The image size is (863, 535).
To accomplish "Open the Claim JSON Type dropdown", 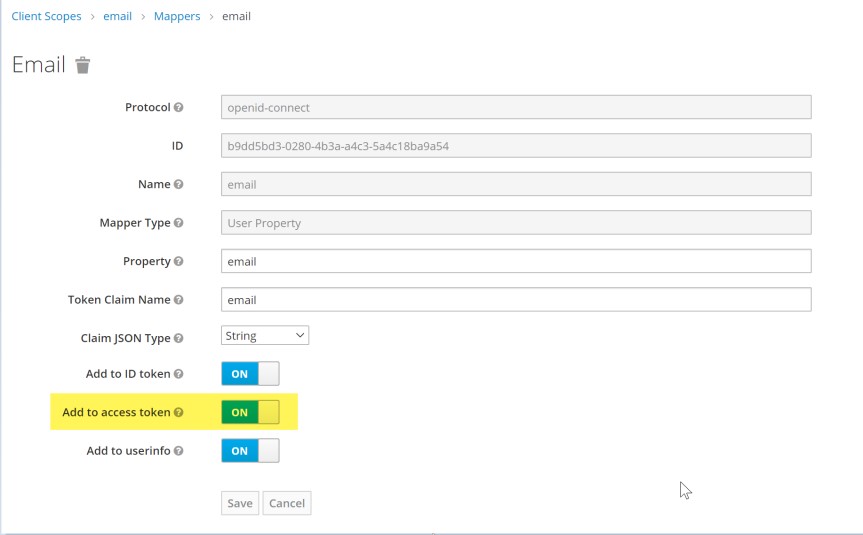I will (x=265, y=336).
